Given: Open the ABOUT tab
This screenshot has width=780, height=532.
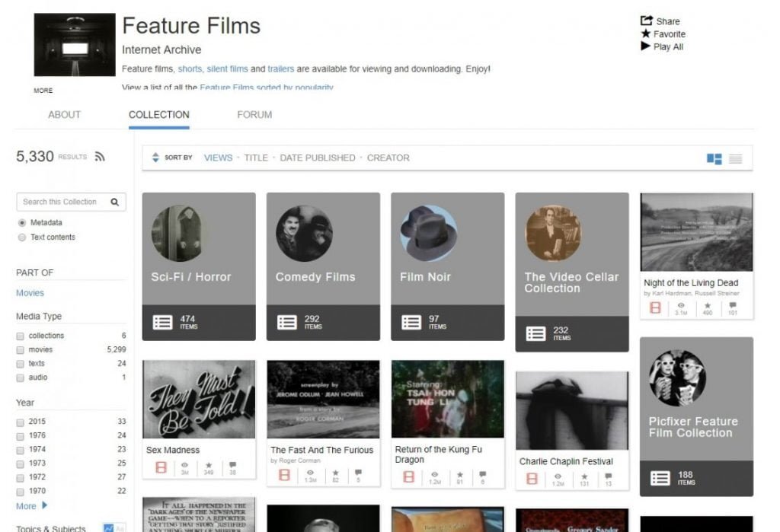Looking at the screenshot, I should [64, 115].
